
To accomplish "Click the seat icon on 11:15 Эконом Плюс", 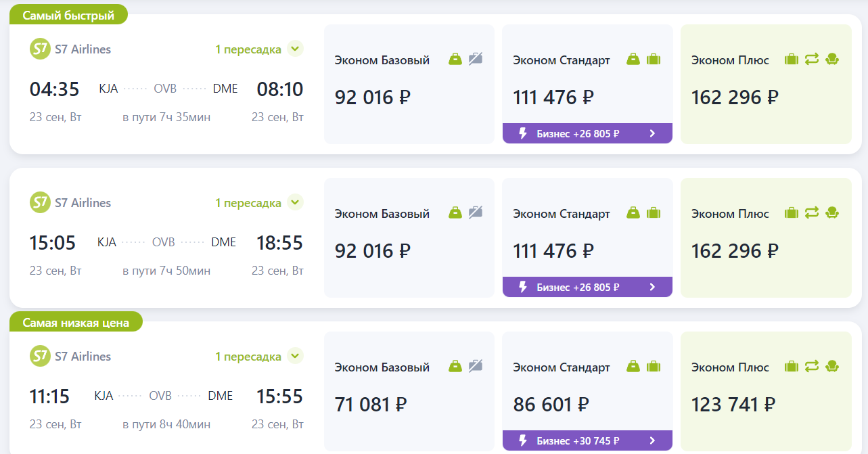I will (x=832, y=367).
